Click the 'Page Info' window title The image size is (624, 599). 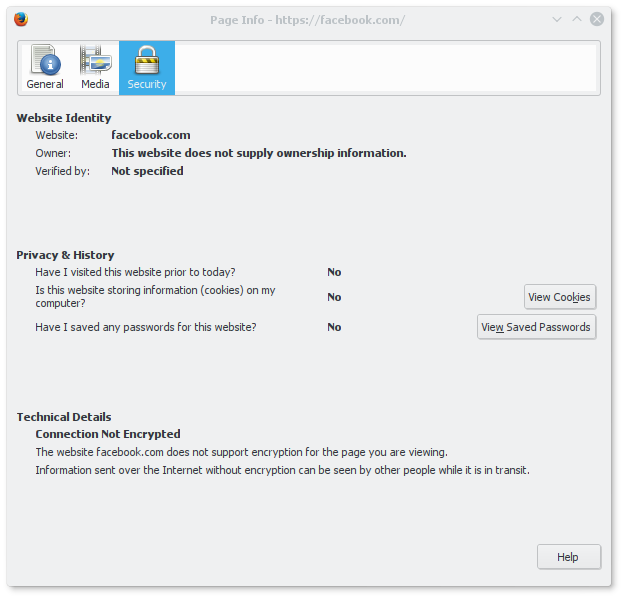pyautogui.click(x=307, y=20)
